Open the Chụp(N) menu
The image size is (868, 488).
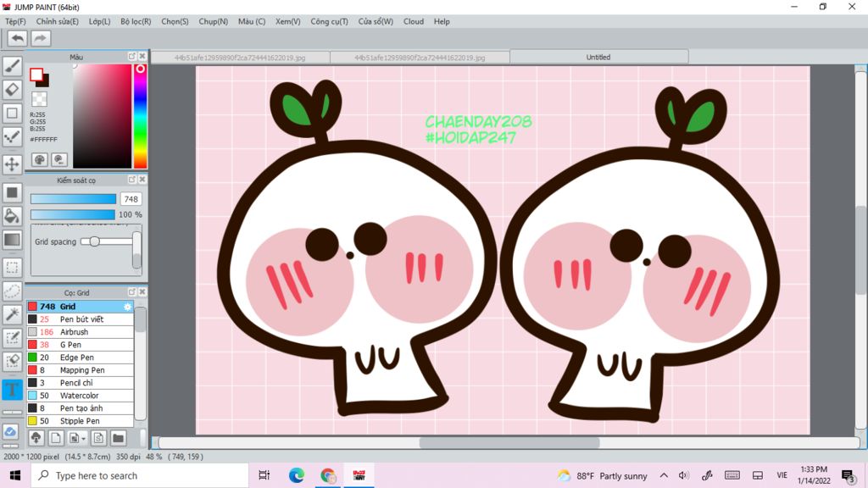[x=213, y=21]
